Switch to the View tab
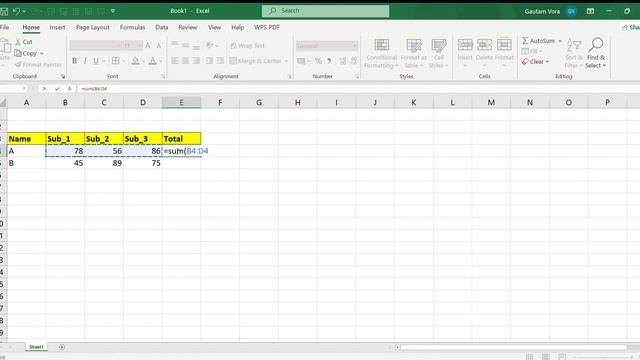The height and width of the screenshot is (360, 640). click(214, 27)
